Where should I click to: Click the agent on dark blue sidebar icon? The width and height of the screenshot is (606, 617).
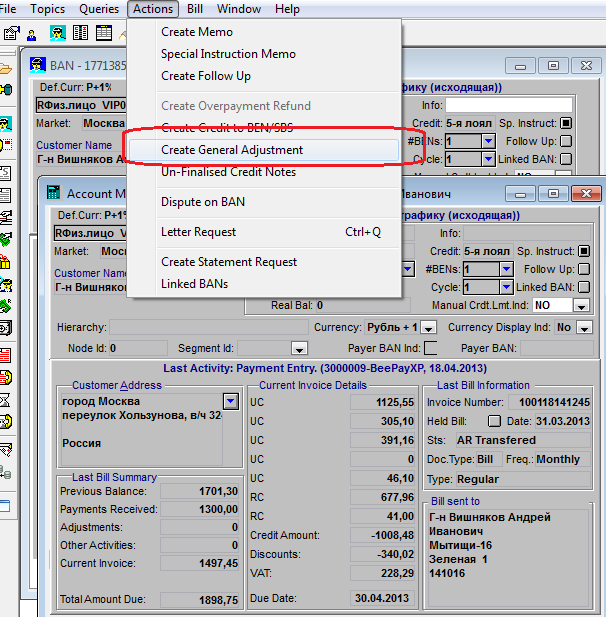click(x=6, y=284)
